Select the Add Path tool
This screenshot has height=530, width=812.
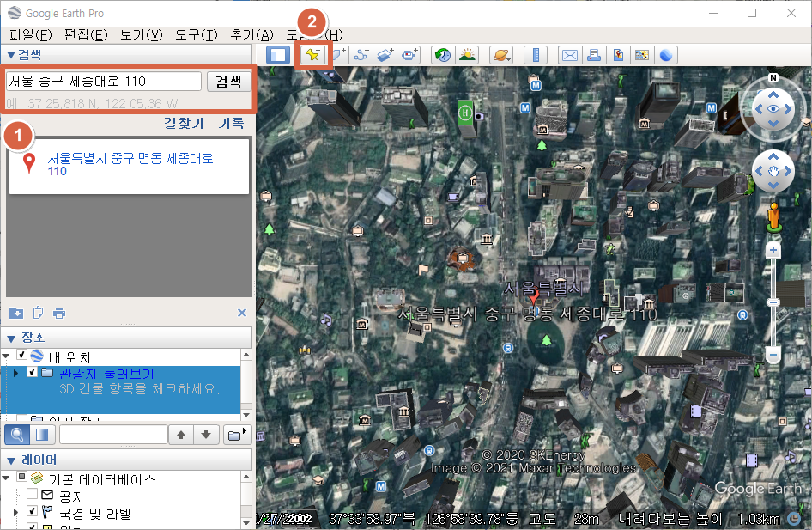click(361, 55)
